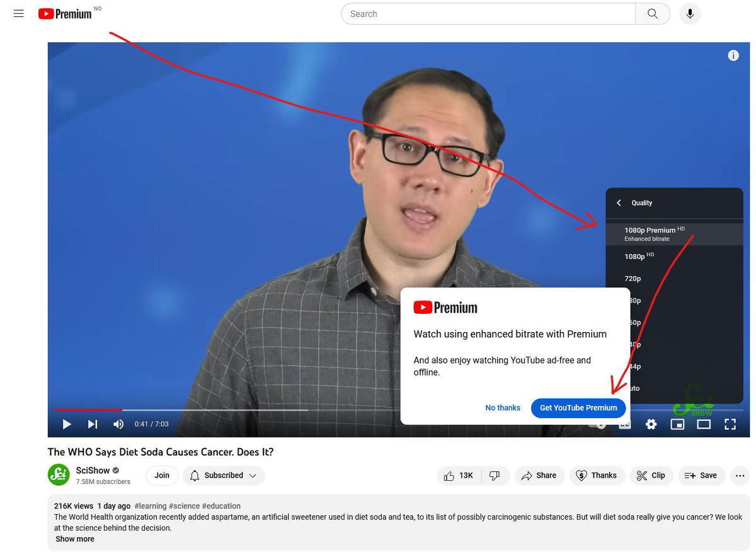Switch to miniplayer mode

[x=677, y=424]
